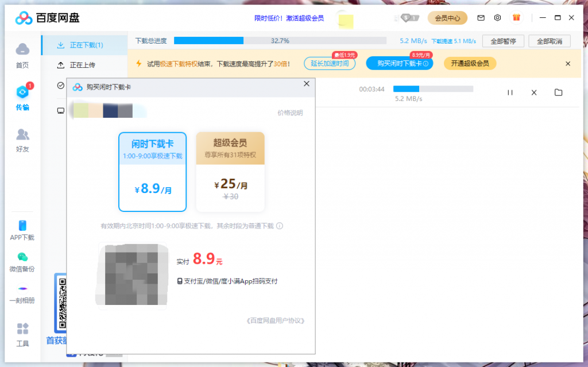The height and width of the screenshot is (367, 588).
Task: Click the gift box icon
Action: (516, 17)
